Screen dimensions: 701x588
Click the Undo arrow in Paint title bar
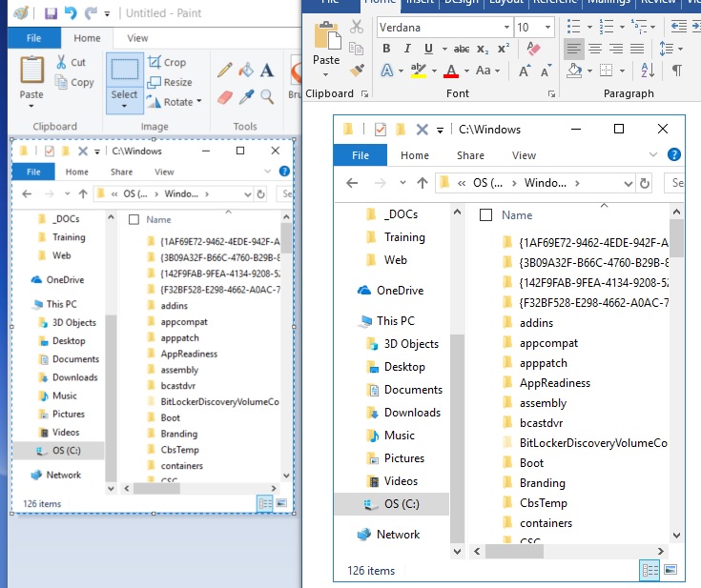tap(71, 13)
